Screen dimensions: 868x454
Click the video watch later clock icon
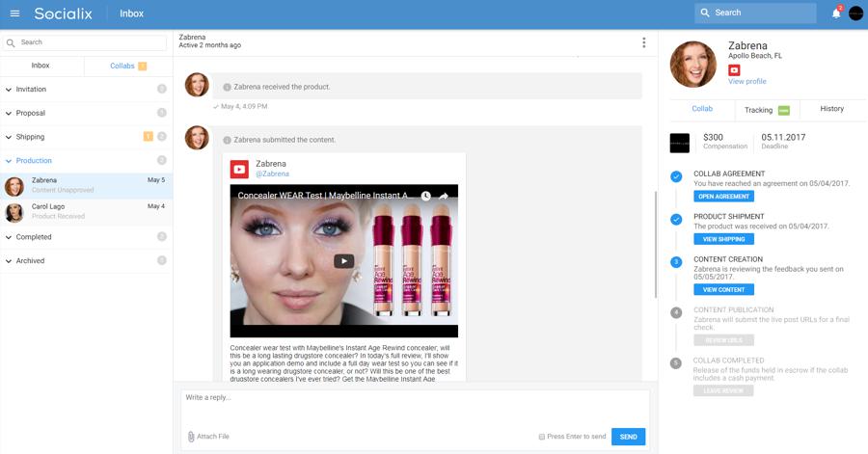coord(425,196)
